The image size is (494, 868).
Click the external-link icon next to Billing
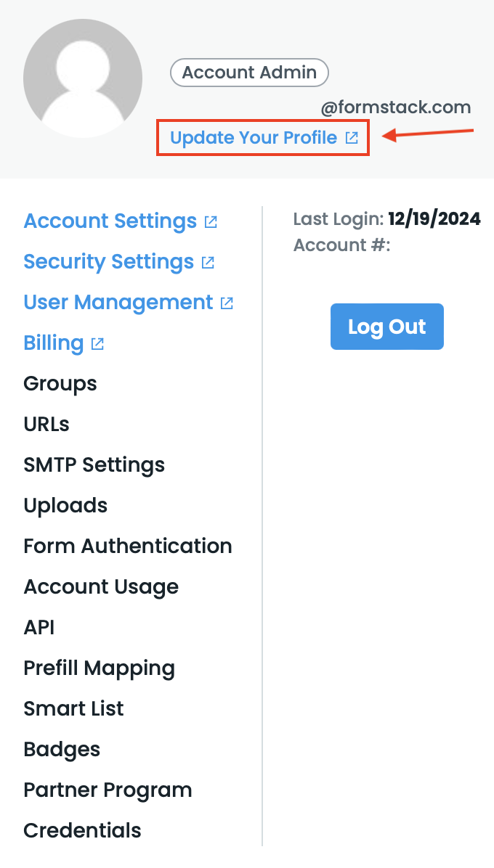pos(97,343)
